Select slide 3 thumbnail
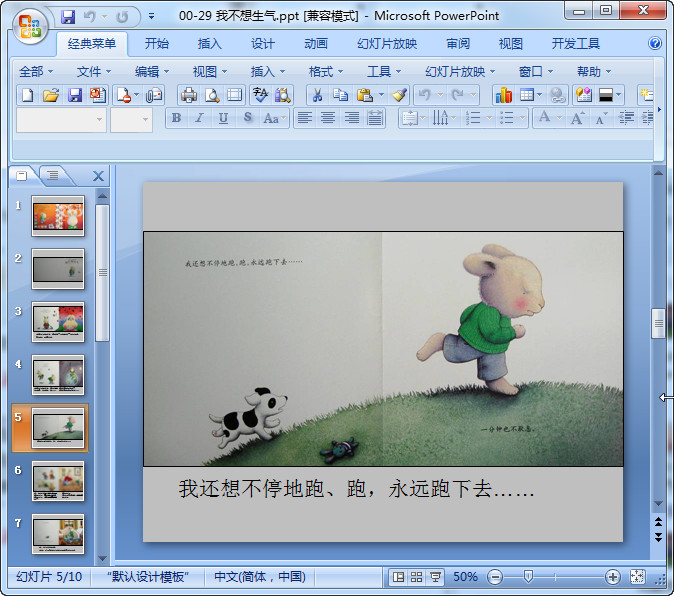 point(58,321)
